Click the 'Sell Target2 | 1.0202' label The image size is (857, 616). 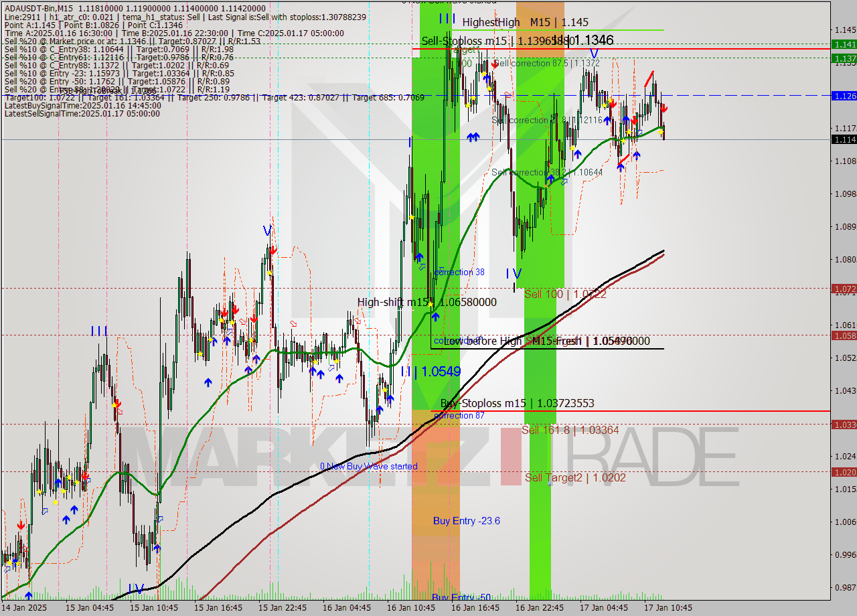click(576, 477)
